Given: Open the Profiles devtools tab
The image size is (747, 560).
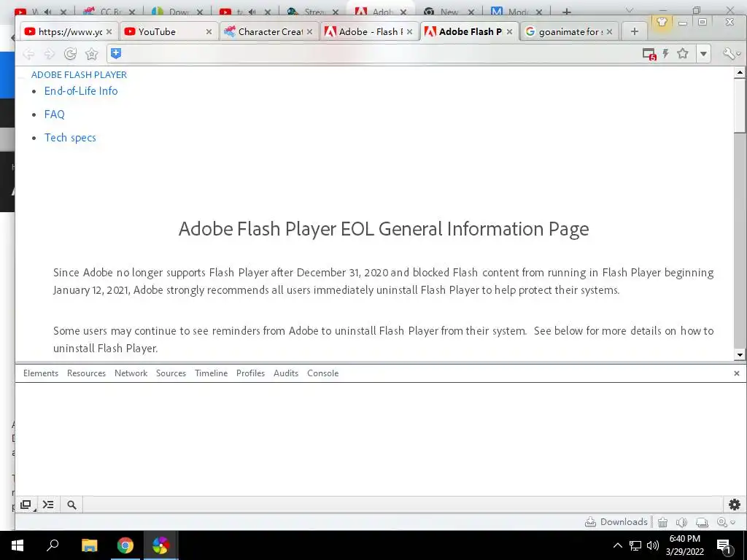Looking at the screenshot, I should tap(251, 373).
